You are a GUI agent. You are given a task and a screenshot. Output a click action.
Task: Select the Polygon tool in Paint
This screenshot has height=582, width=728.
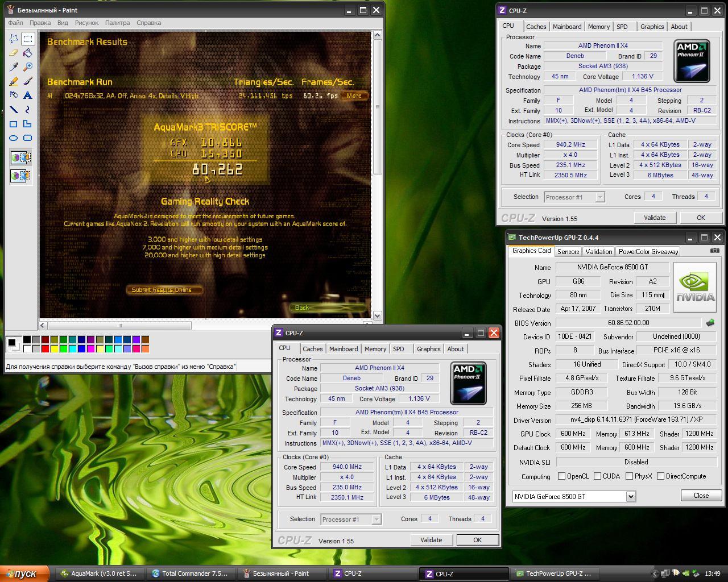click(x=28, y=124)
